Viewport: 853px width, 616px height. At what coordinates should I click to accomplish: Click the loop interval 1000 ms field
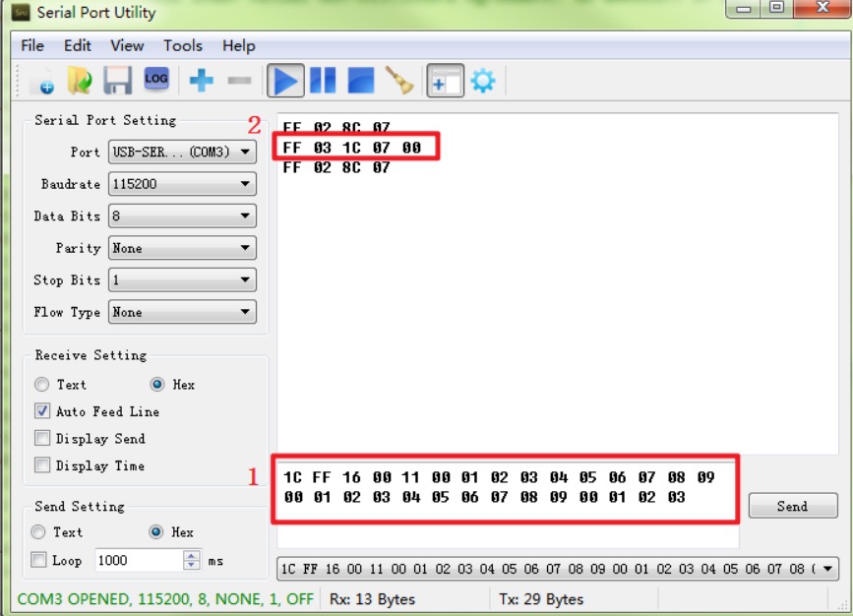point(138,560)
